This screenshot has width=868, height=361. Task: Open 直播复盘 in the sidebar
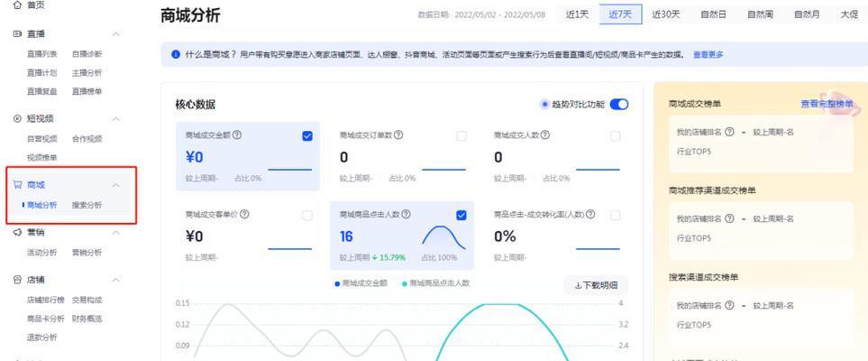42,91
